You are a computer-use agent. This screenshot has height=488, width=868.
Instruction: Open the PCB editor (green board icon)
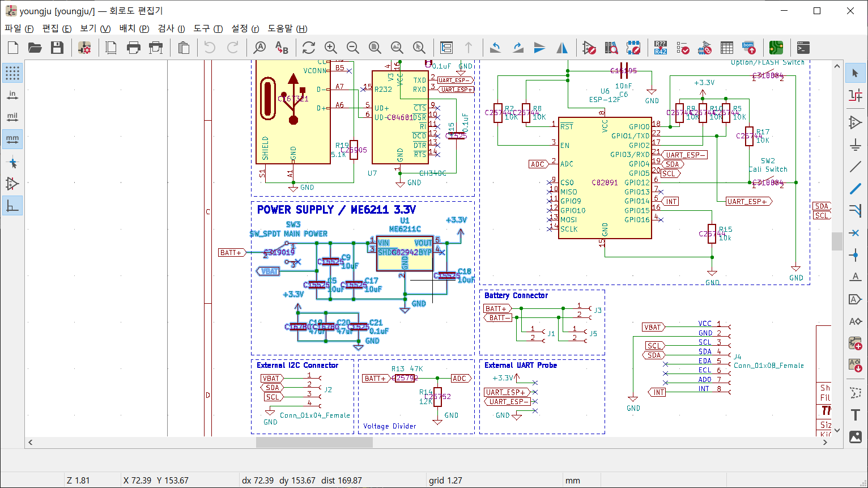pos(776,48)
